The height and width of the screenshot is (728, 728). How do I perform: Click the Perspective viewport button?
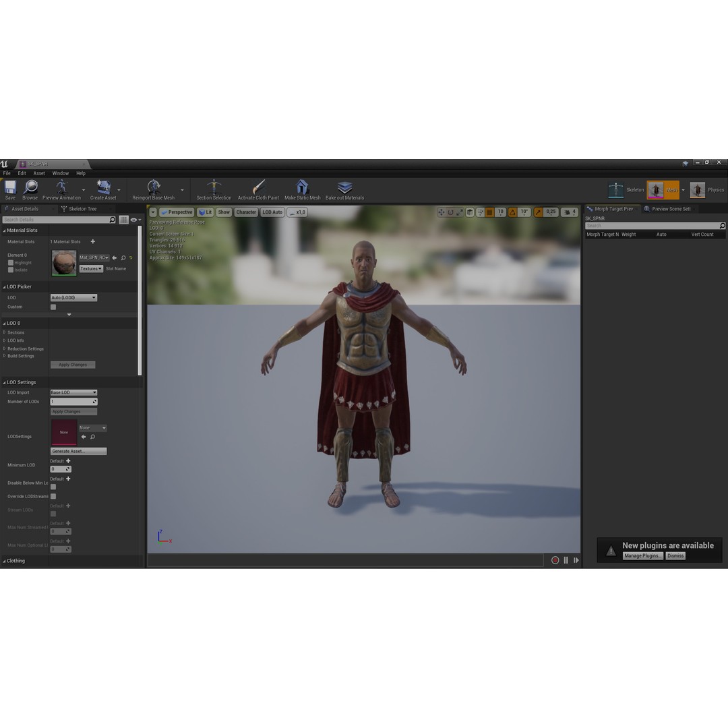coord(177,212)
